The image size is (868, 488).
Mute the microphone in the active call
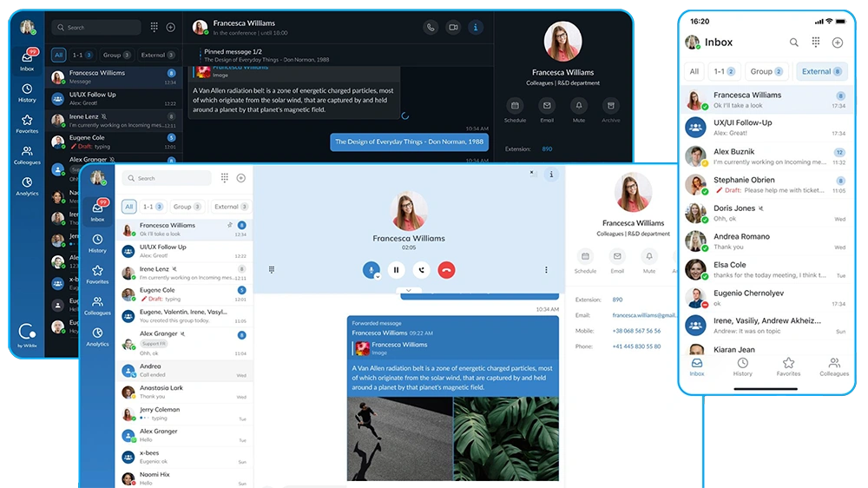[371, 269]
